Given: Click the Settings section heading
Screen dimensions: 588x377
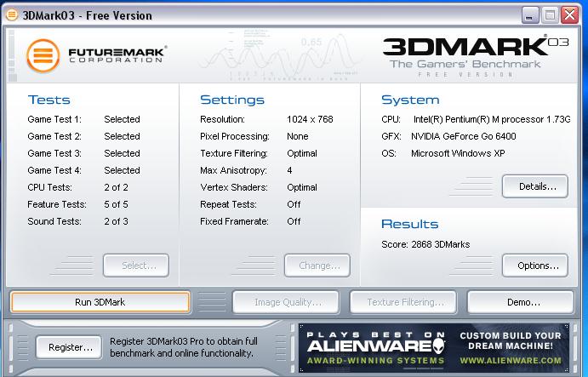Looking at the screenshot, I should 232,100.
